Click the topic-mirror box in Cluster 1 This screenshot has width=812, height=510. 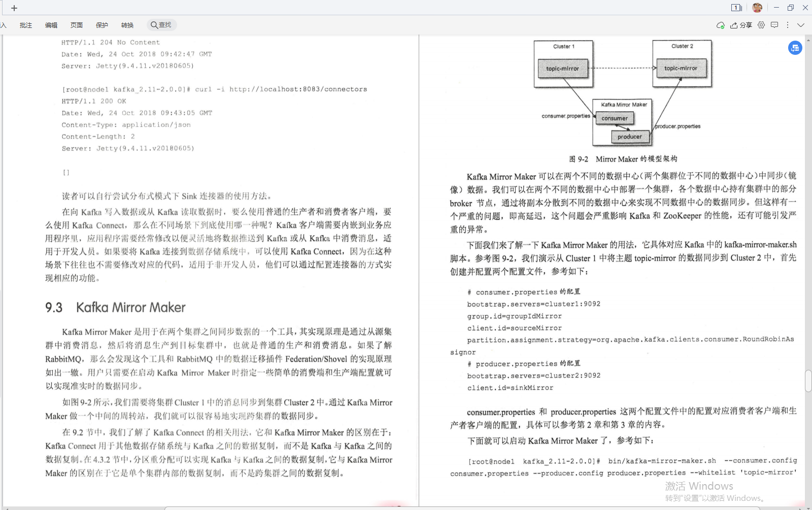[562, 69]
